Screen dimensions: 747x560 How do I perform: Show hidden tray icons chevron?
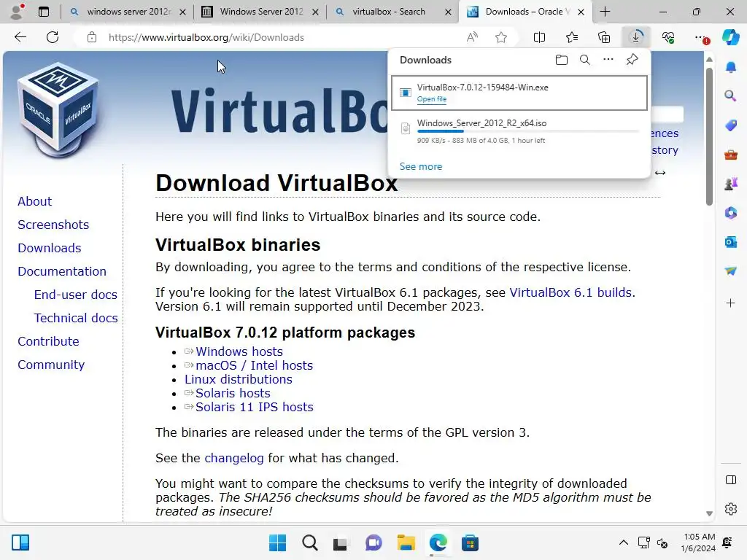(623, 542)
